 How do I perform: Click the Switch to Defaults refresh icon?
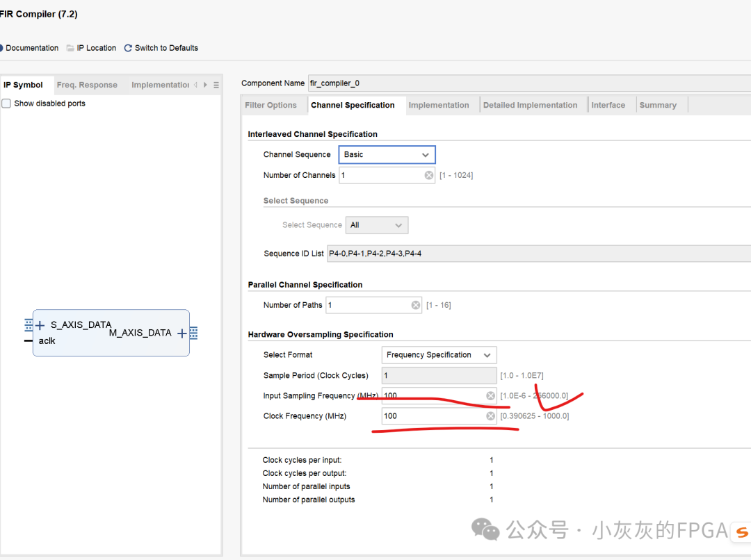pos(128,48)
